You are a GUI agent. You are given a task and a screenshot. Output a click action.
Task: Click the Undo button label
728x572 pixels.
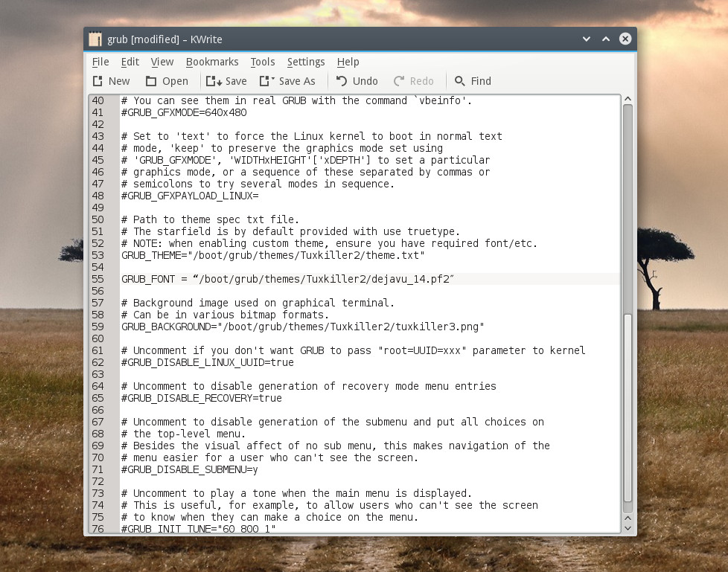365,81
